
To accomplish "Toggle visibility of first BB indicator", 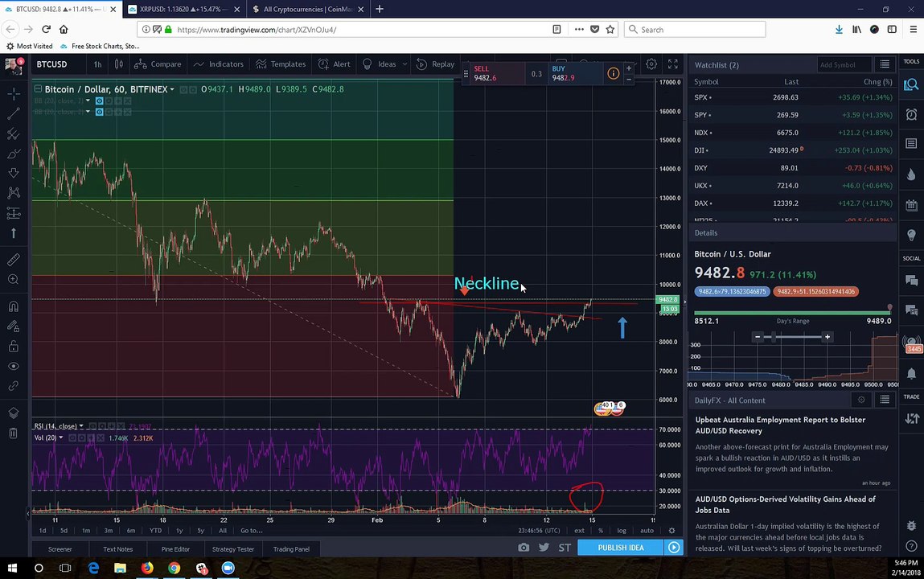I will click(x=99, y=101).
